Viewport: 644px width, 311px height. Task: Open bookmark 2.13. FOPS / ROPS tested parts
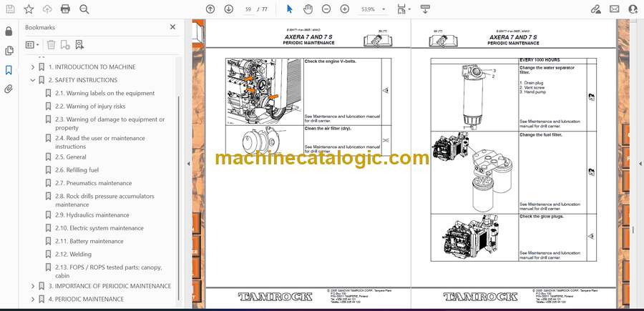pyautogui.click(x=109, y=272)
